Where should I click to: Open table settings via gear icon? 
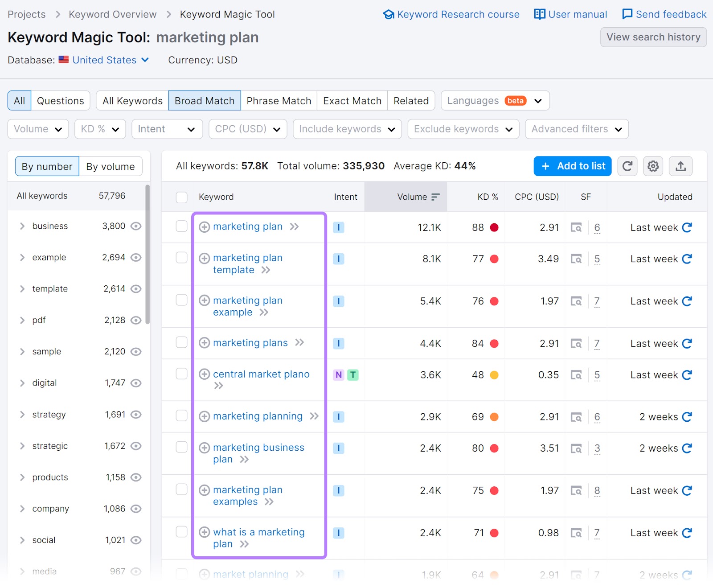pos(653,166)
